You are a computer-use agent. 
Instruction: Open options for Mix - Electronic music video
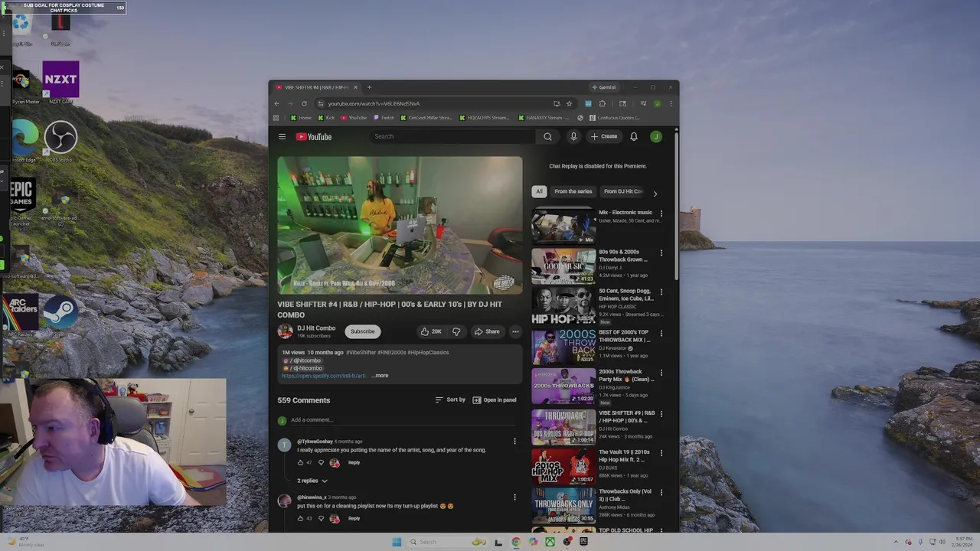click(x=661, y=214)
